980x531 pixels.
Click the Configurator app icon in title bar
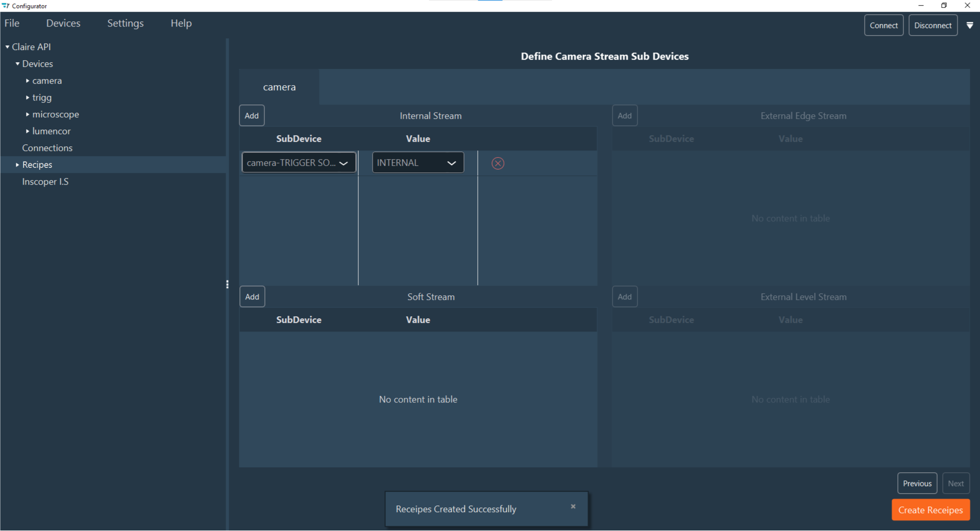click(x=6, y=6)
